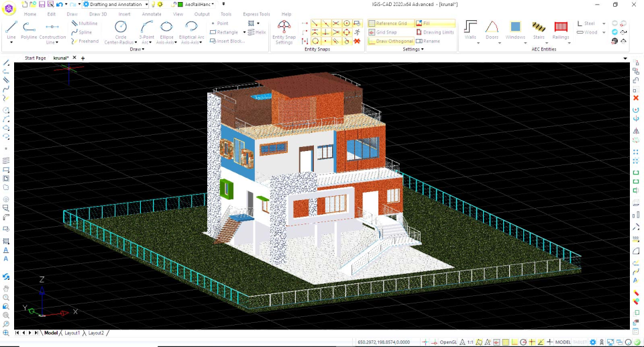Insert Stairs AEC entity
The height and width of the screenshot is (347, 644).
click(x=539, y=30)
